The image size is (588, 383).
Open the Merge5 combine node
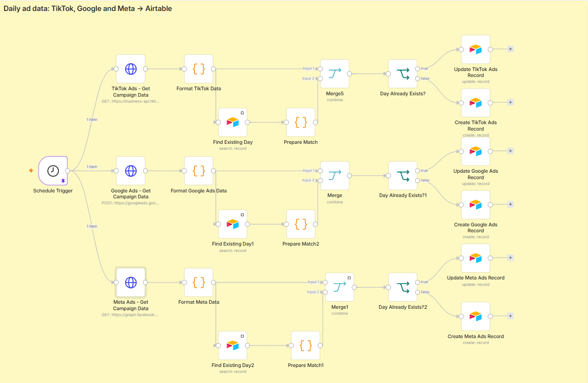(x=335, y=74)
